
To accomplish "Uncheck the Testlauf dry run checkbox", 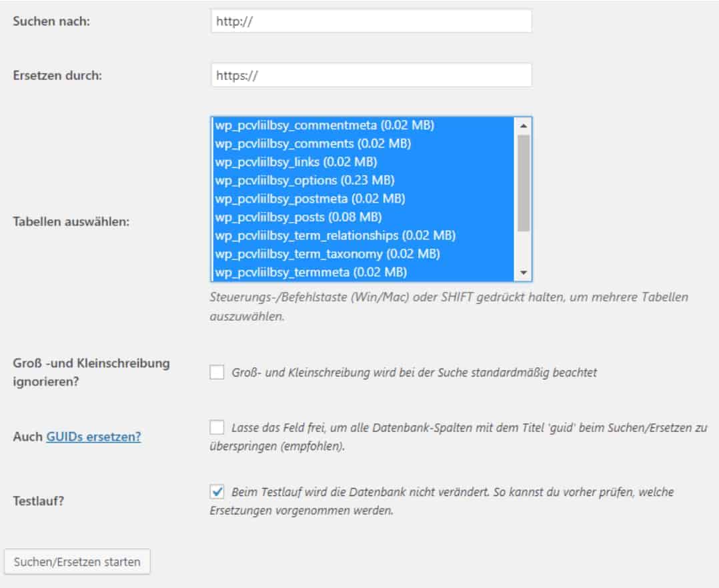I will 217,492.
